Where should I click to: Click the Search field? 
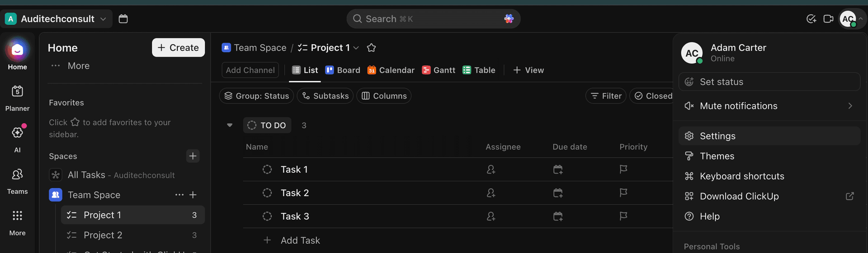[x=433, y=19]
